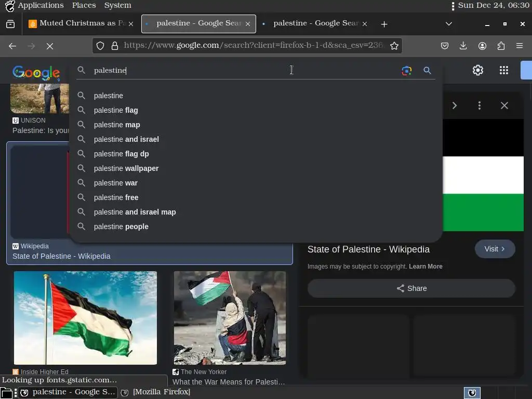532x399 pixels.
Task: Open the Learn More copyright link
Action: 425,267
